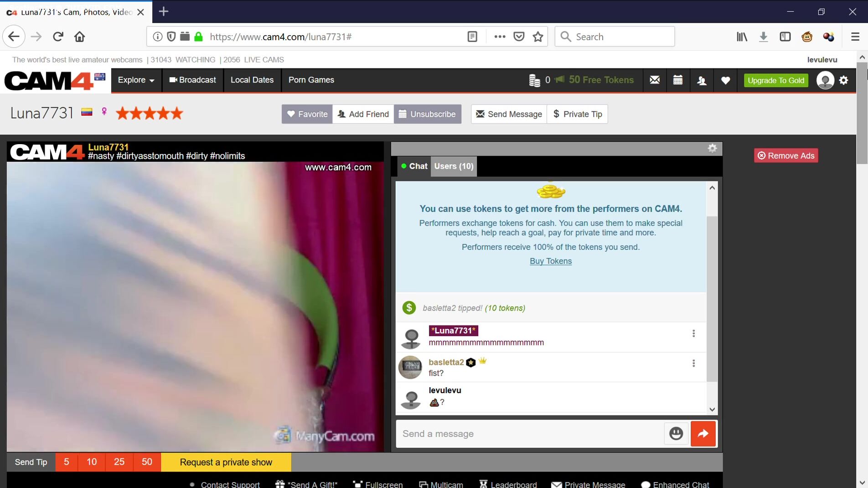Open options menu for basletta2's message
The width and height of the screenshot is (868, 488).
click(x=693, y=363)
